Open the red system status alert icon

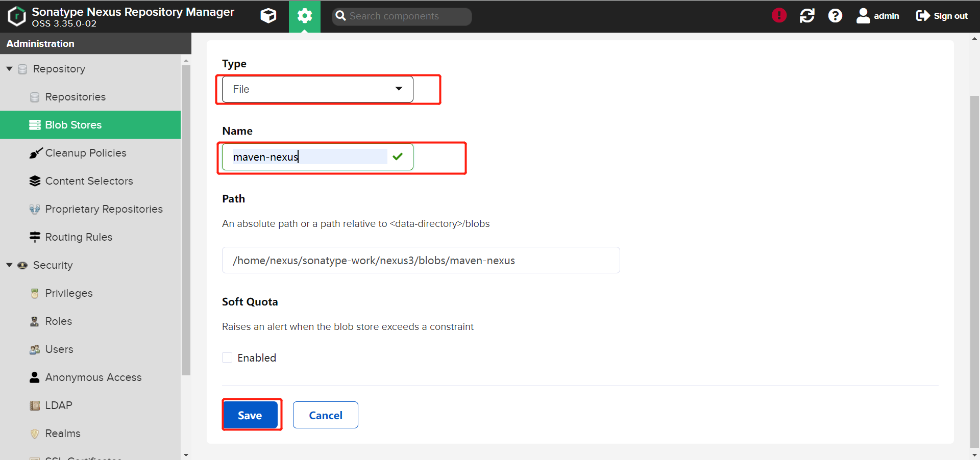(779, 15)
